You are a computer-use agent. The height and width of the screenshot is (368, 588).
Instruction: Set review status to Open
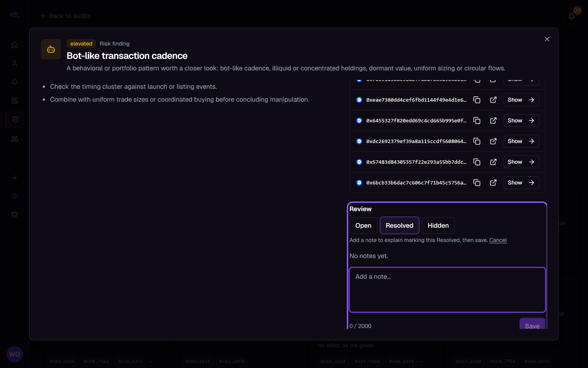point(363,225)
